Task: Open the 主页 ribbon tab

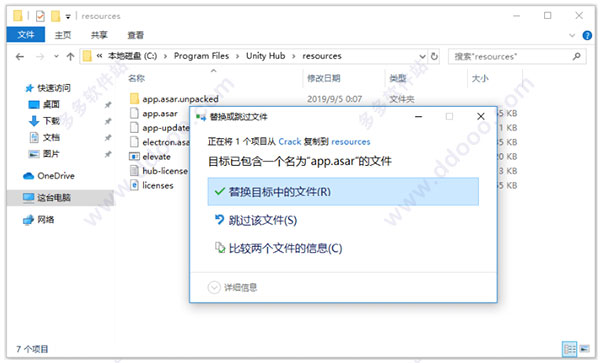Action: tap(63, 35)
